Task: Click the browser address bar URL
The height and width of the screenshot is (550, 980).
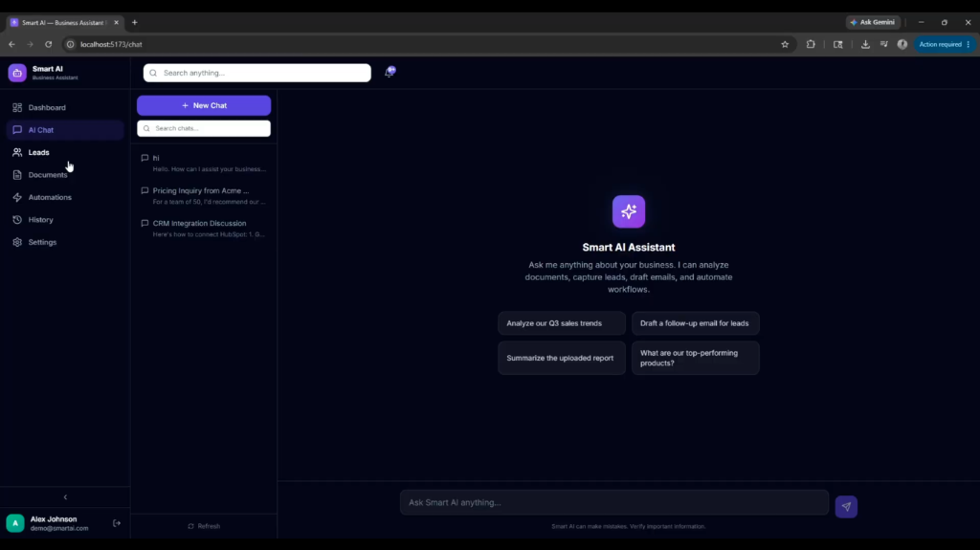Action: [x=111, y=44]
